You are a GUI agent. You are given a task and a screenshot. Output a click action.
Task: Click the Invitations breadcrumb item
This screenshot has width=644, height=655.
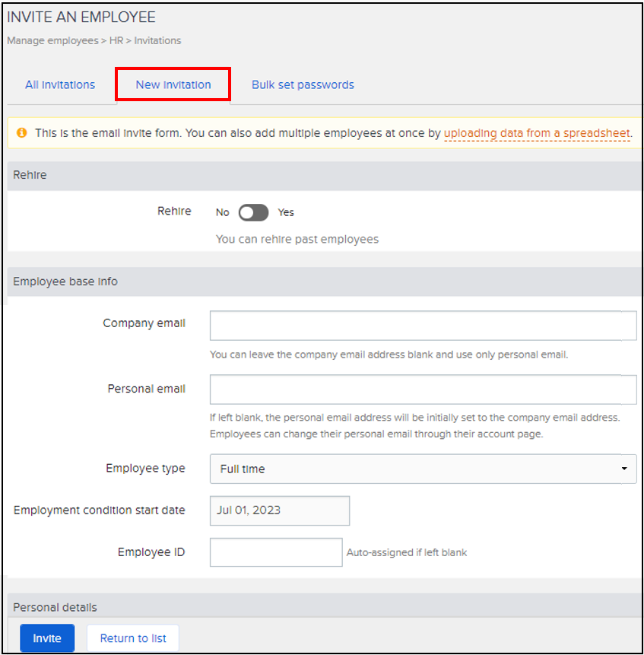[x=157, y=40]
